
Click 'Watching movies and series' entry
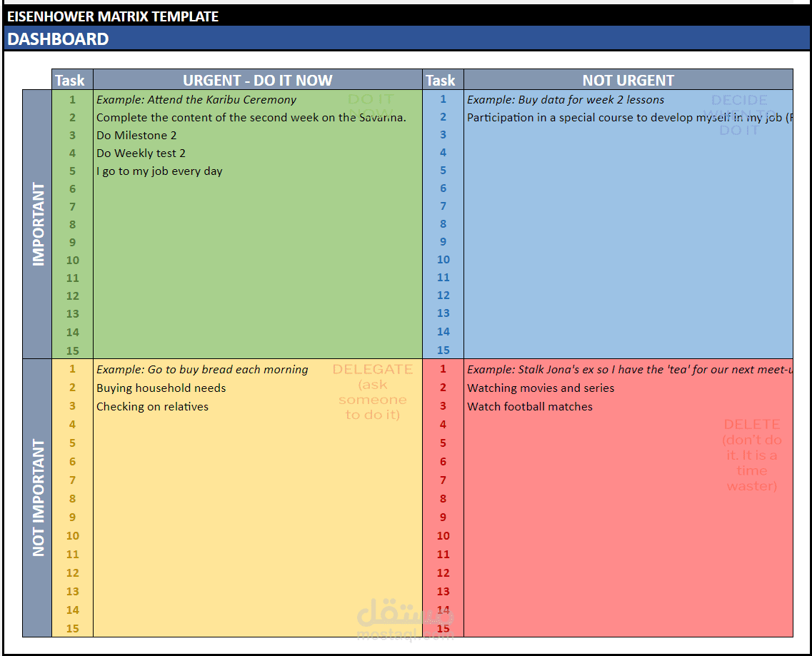click(528, 388)
